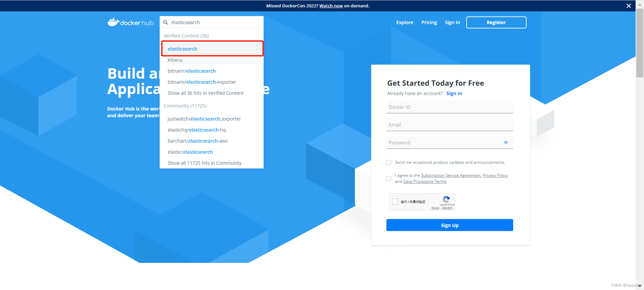Image resolution: width=644 pixels, height=290 pixels.
Task: Select bitnami/elasticsearch suggestion
Action: [212, 71]
